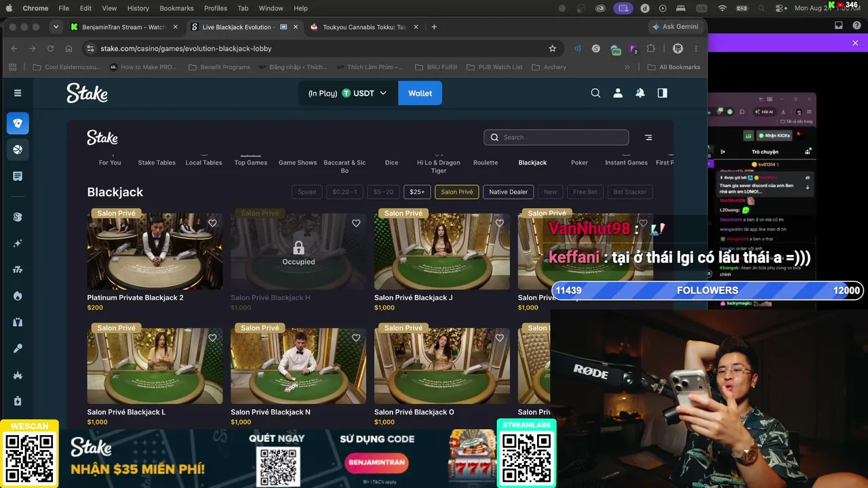The image size is (868, 488).
Task: View site information icon in address bar
Action: [90, 49]
